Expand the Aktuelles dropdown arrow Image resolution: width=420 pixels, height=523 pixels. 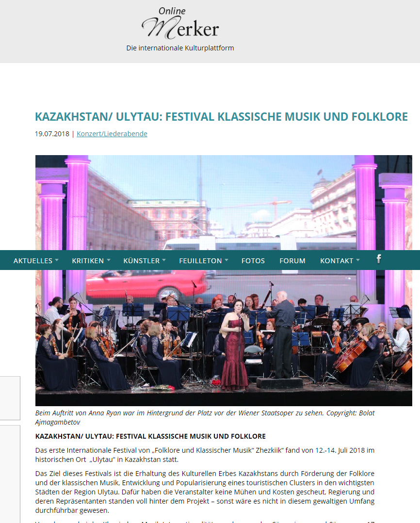pos(57,260)
